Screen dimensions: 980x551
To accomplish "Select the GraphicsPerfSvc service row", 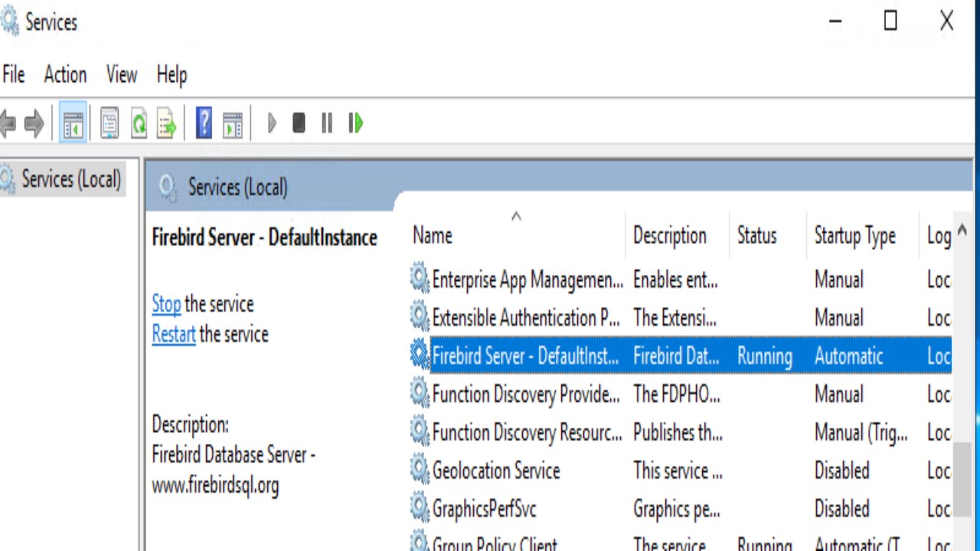I will (x=484, y=509).
